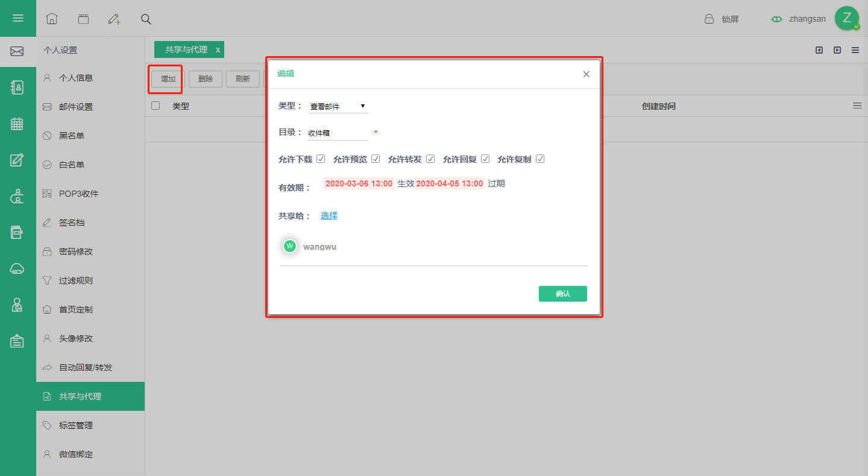Open the bottom clipboard icon in green sidebar
The width and height of the screenshot is (868, 476).
point(17,341)
